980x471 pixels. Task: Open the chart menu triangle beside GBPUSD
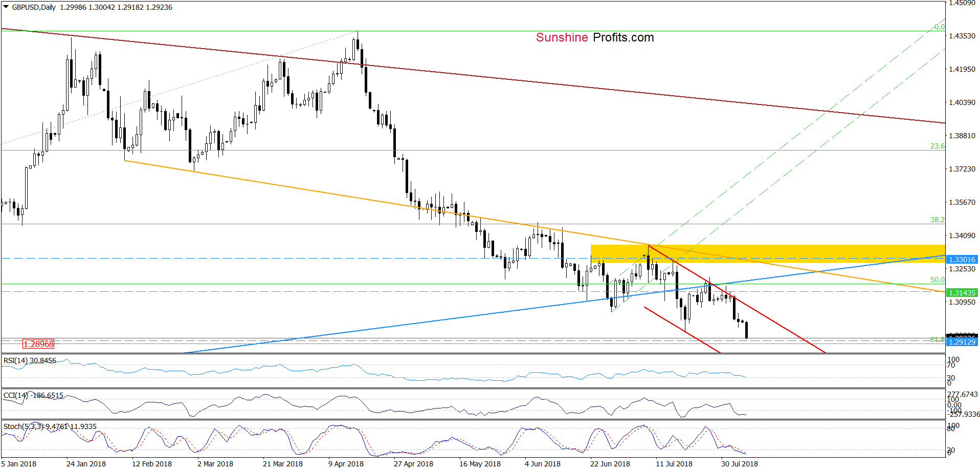tap(6, 7)
